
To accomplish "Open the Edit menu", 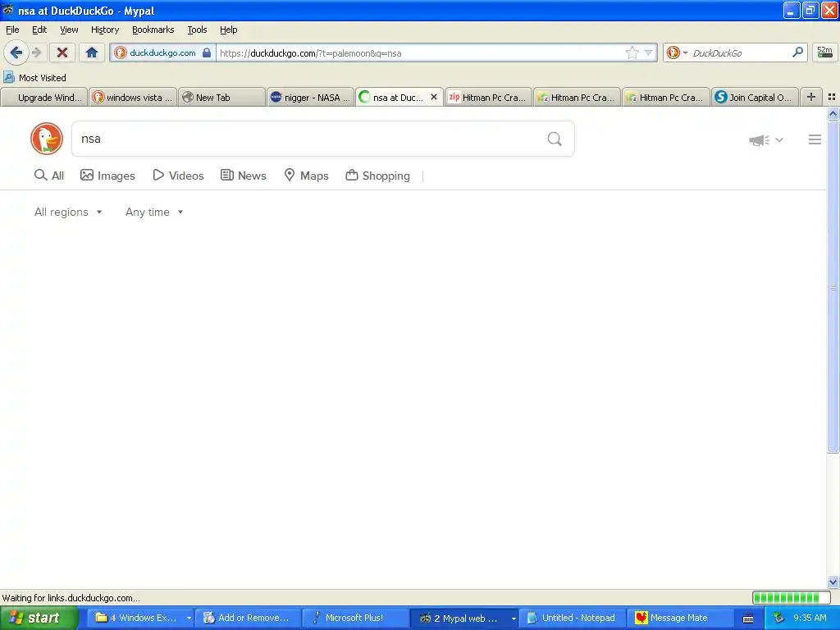I will pyautogui.click(x=39, y=30).
